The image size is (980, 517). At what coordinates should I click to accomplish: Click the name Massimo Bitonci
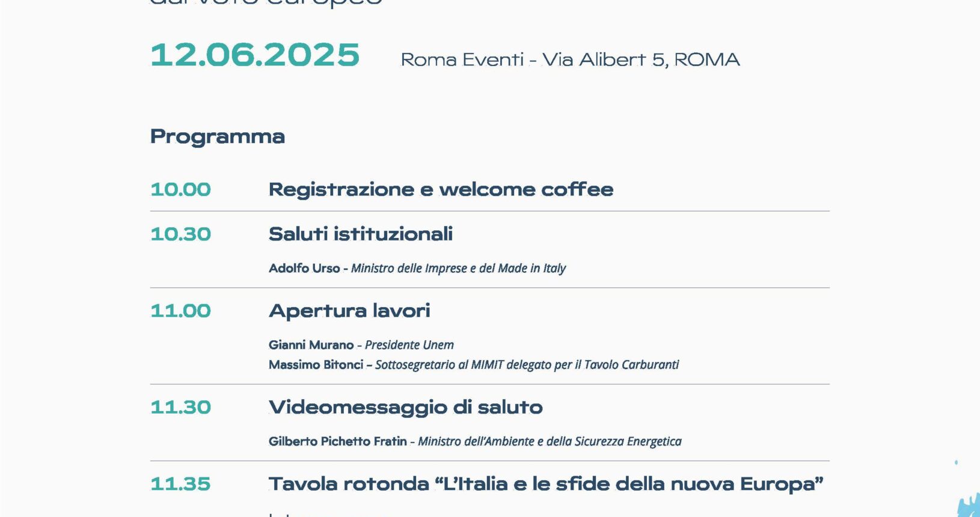pos(316,365)
